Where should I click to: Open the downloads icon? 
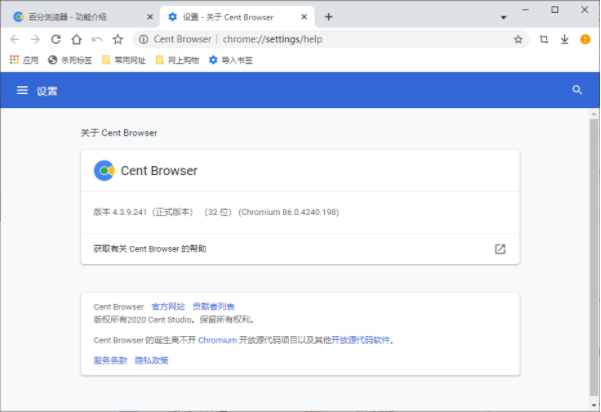tap(565, 39)
